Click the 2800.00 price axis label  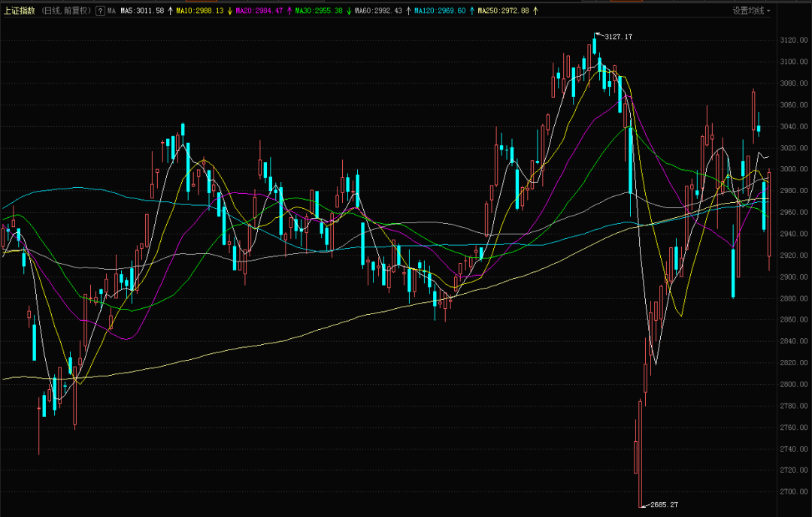pyautogui.click(x=794, y=385)
